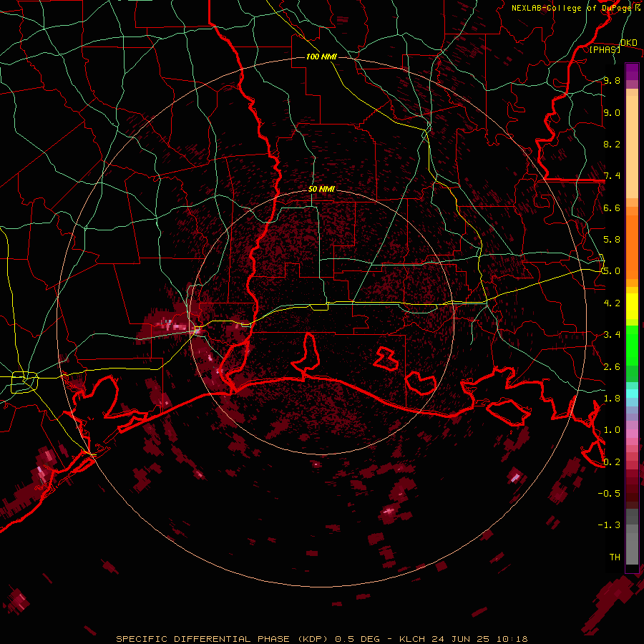Click the 9.0 value on the color scale
The image size is (644, 644).
click(x=612, y=112)
